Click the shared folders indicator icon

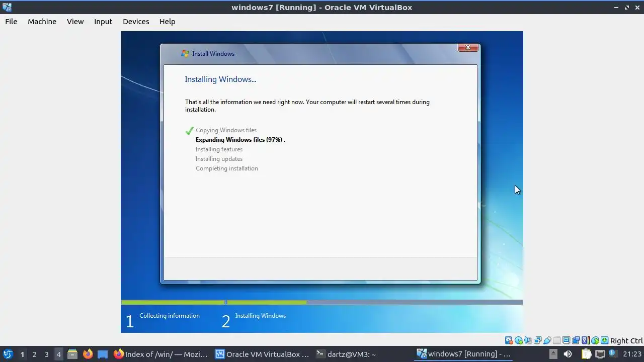[x=556, y=340]
